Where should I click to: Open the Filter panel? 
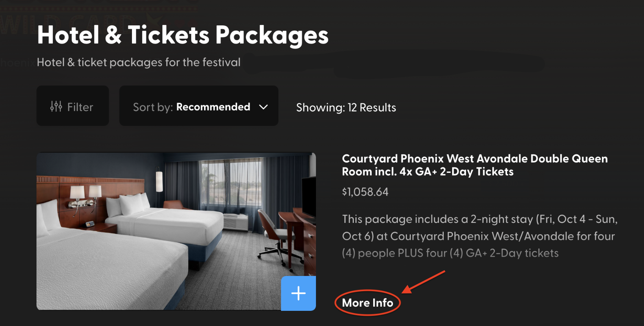[x=72, y=106]
